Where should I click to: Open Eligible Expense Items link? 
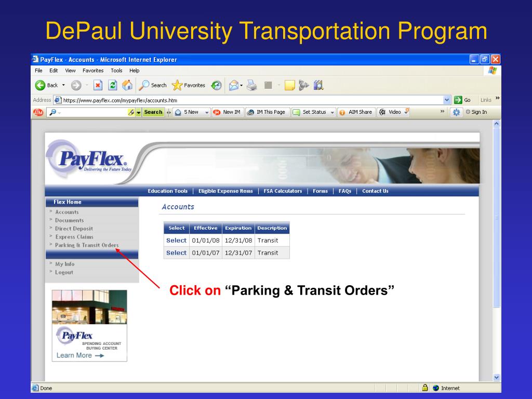[x=225, y=191]
